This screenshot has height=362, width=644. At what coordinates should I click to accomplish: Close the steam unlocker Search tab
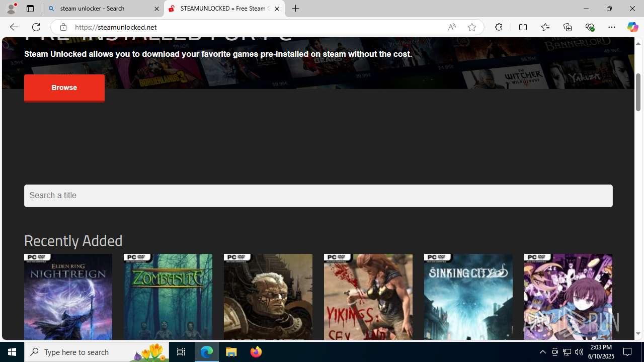tap(156, 9)
